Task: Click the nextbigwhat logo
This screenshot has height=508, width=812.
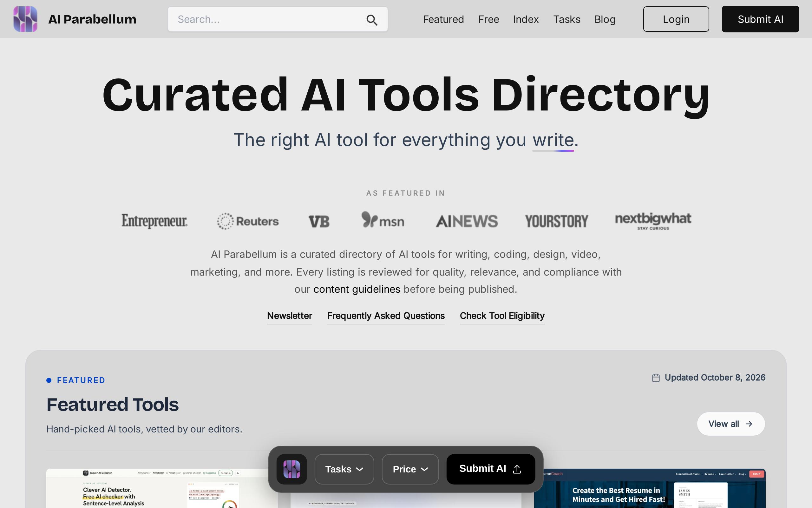Action: pyautogui.click(x=653, y=221)
